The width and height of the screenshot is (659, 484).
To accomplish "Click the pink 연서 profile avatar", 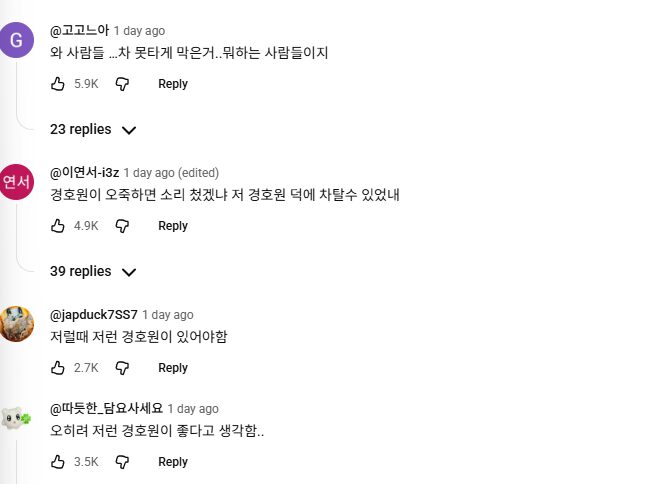I will click(x=17, y=181).
